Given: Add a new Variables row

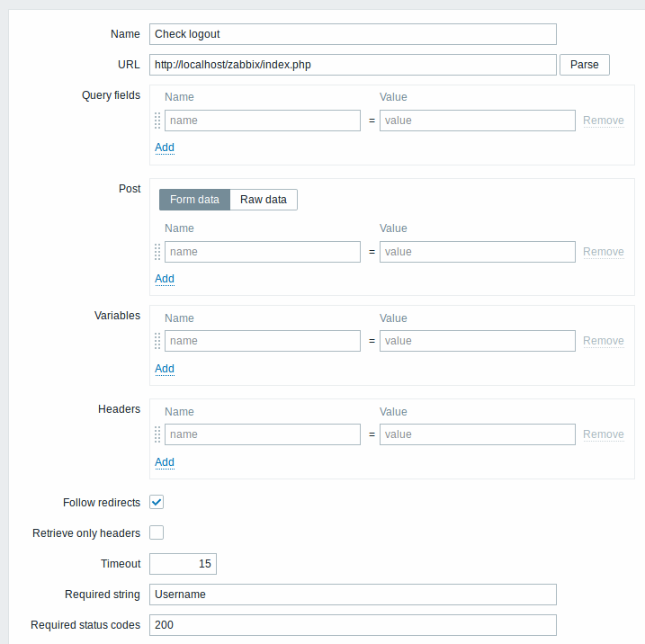Looking at the screenshot, I should (165, 369).
